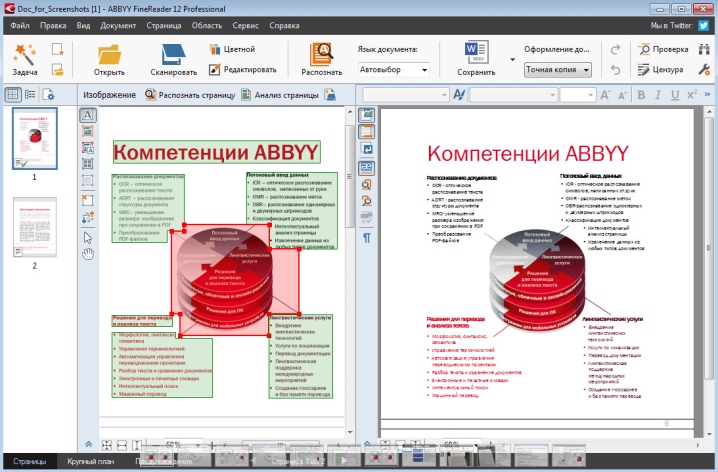Open the Файл menu
Viewport: 718px width, 472px height.
pyautogui.click(x=20, y=26)
